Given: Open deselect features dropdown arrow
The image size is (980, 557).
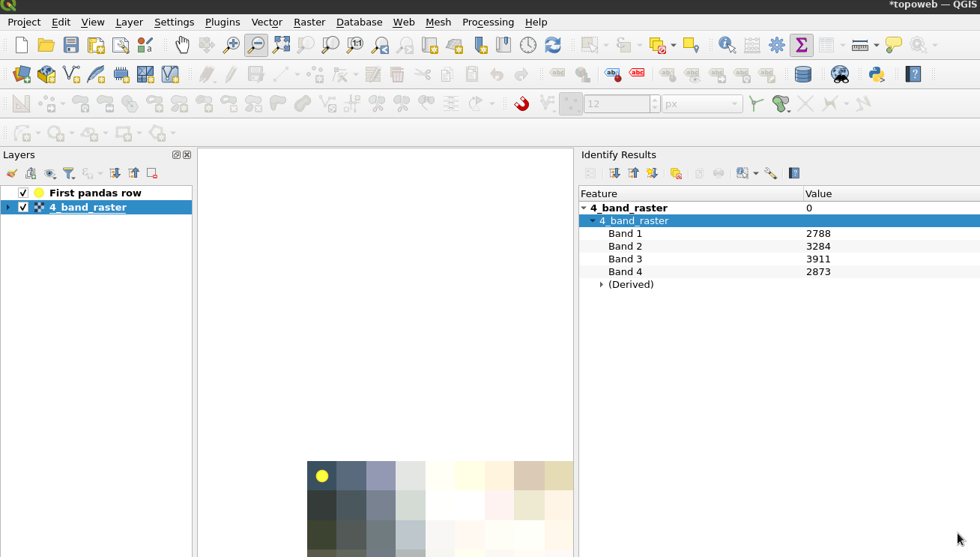Looking at the screenshot, I should 673,45.
